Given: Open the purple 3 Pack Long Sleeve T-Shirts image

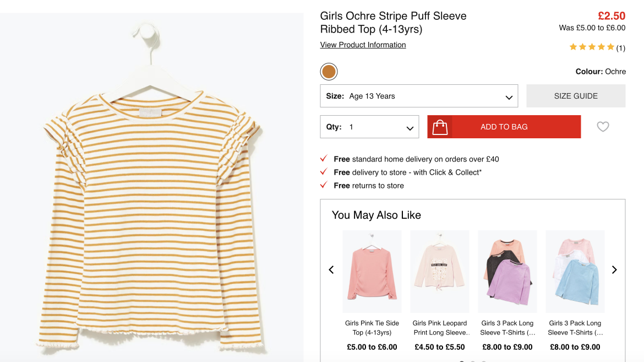Looking at the screenshot, I should click(x=507, y=272).
